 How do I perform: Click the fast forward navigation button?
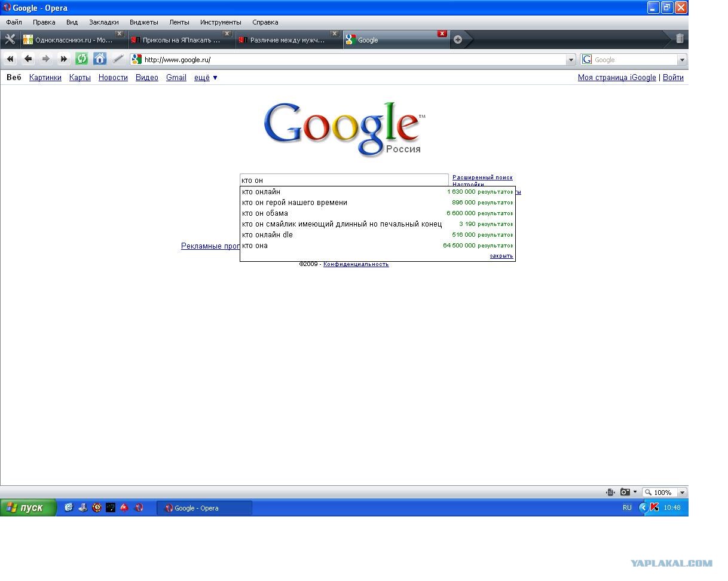64,59
